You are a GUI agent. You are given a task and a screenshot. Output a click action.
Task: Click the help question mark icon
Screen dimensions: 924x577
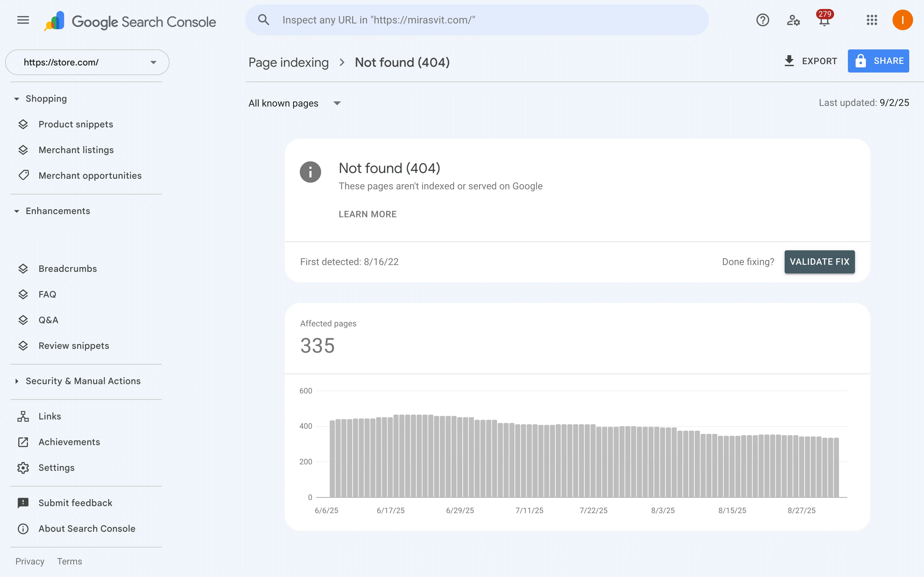pyautogui.click(x=763, y=20)
